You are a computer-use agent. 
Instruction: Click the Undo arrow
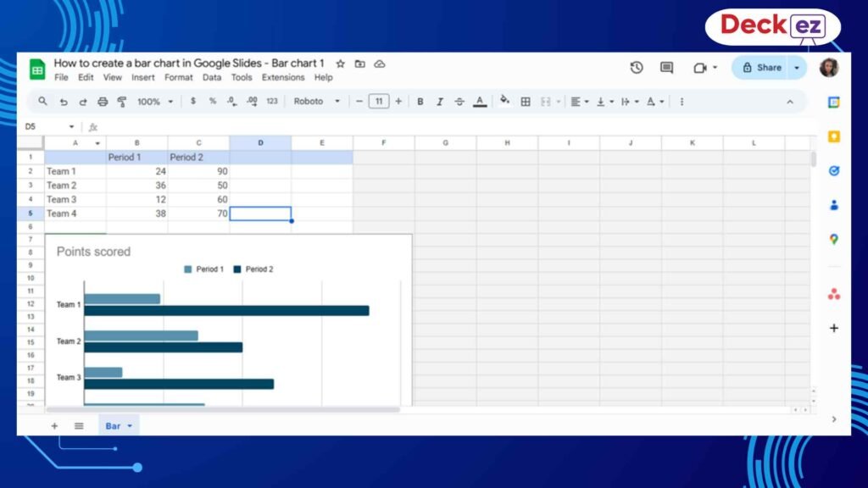(x=64, y=101)
